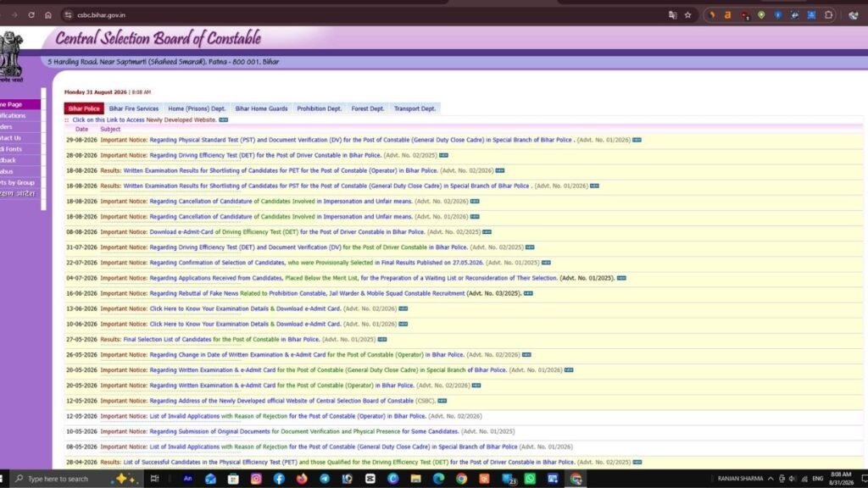
Task: Open 10-05-2026 original documents submission notice
Action: (x=304, y=431)
